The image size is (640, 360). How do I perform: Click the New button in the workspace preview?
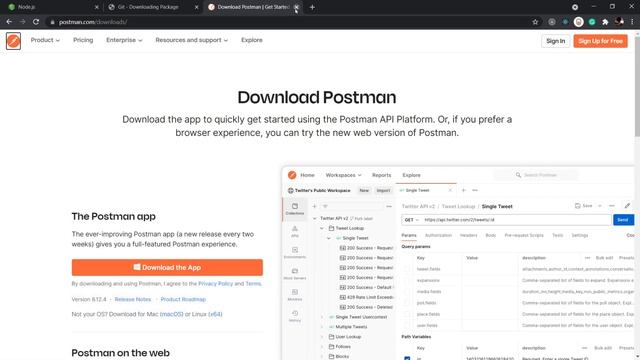364,191
